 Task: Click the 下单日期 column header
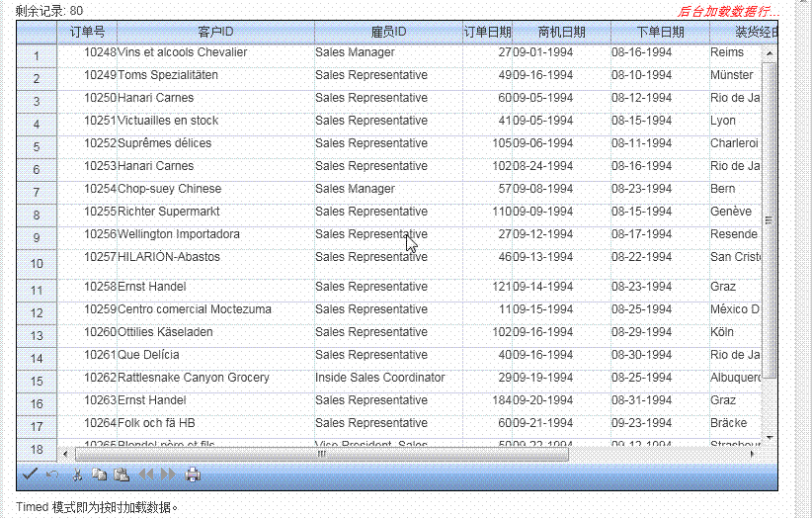[x=659, y=32]
